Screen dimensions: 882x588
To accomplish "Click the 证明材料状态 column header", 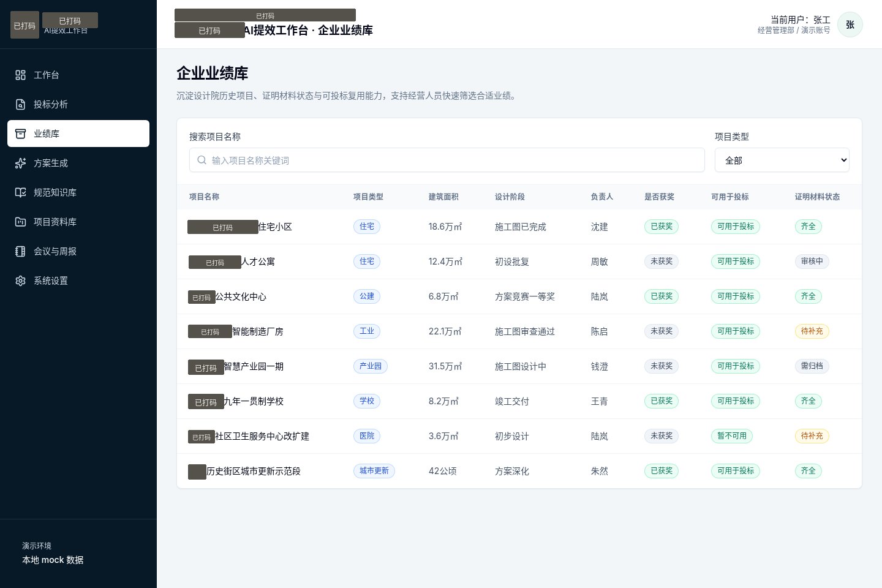I will [817, 197].
